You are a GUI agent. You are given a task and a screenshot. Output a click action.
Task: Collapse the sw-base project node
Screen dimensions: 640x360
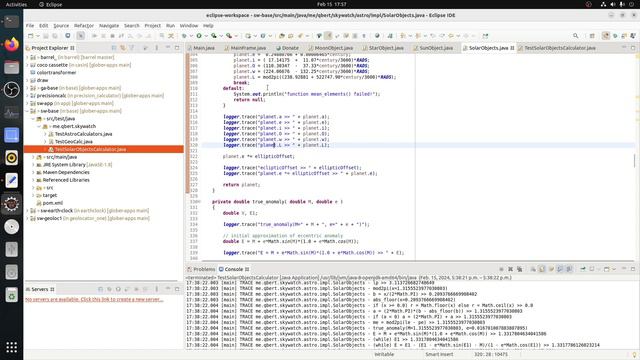pyautogui.click(x=27, y=111)
